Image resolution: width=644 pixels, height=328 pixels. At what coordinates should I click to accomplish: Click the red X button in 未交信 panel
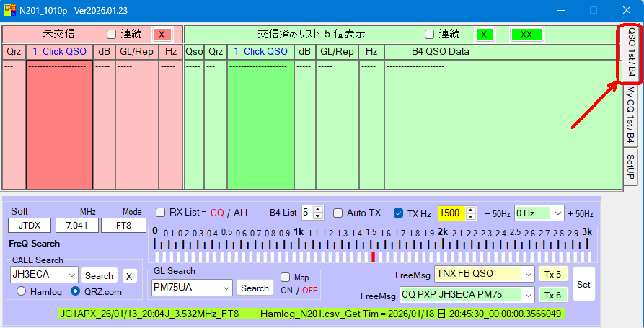tap(162, 35)
